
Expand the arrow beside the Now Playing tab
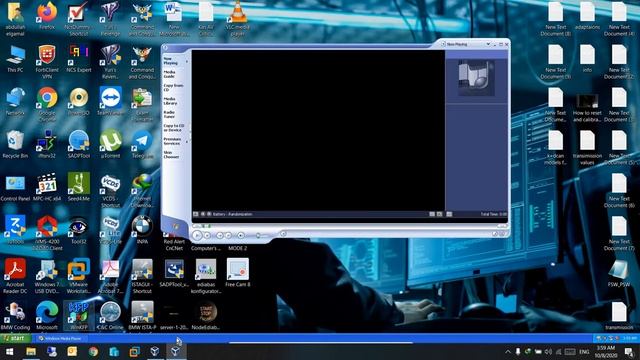coord(187,61)
